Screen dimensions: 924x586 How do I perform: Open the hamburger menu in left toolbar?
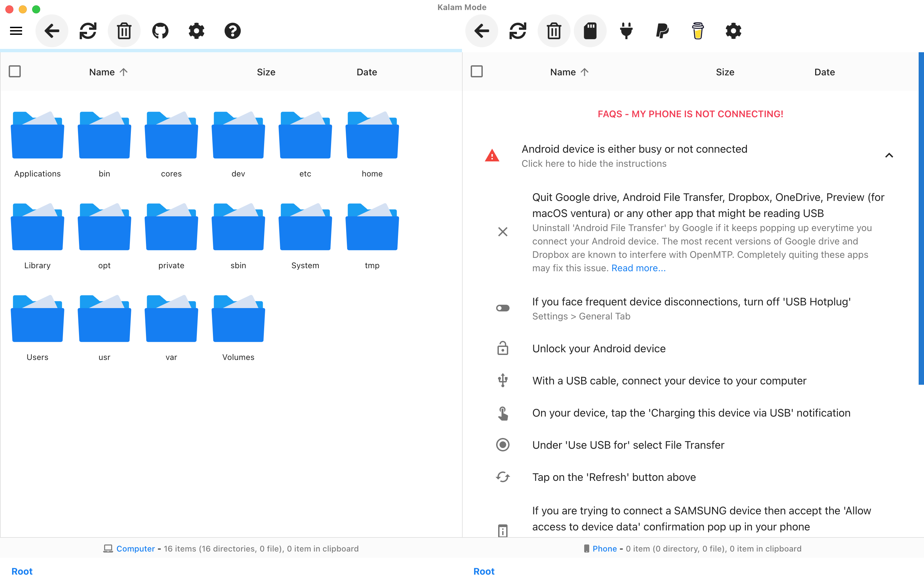(16, 31)
